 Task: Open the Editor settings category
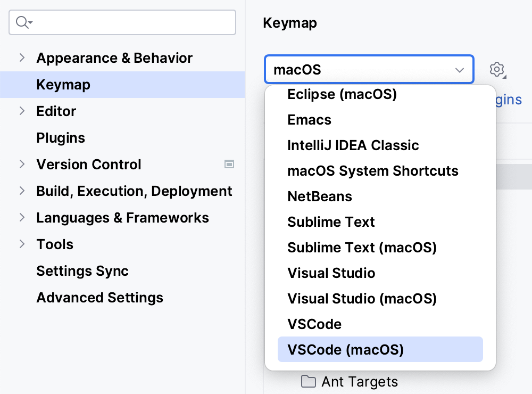tap(56, 111)
